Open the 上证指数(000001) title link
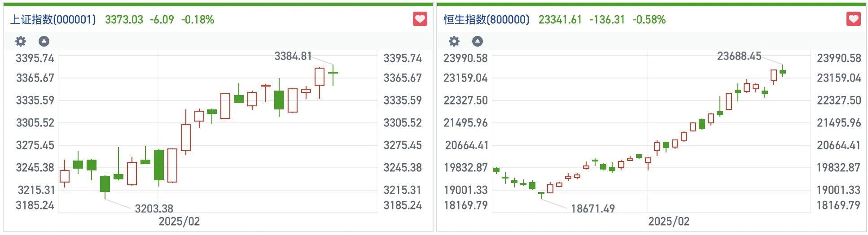The image size is (868, 235). pos(53,20)
